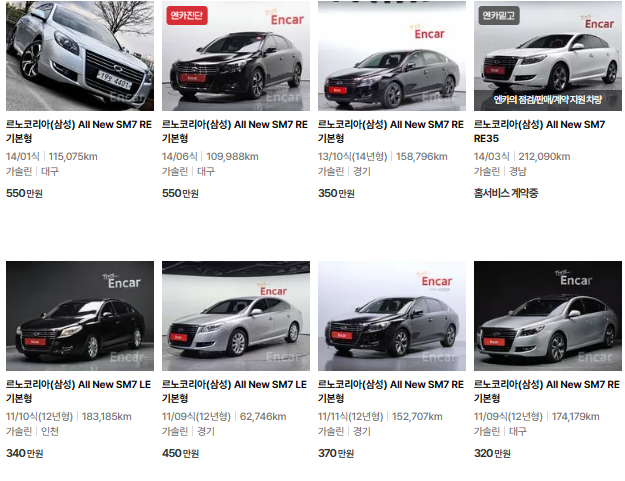The width and height of the screenshot is (625, 481).
Task: Click the gray 엔카믿고 badge
Action: point(499,16)
